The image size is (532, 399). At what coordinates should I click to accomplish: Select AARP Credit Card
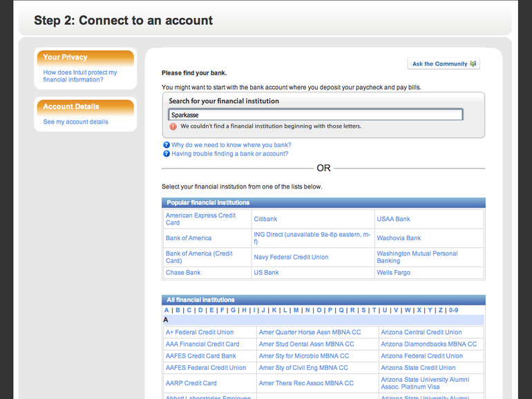[x=191, y=383]
